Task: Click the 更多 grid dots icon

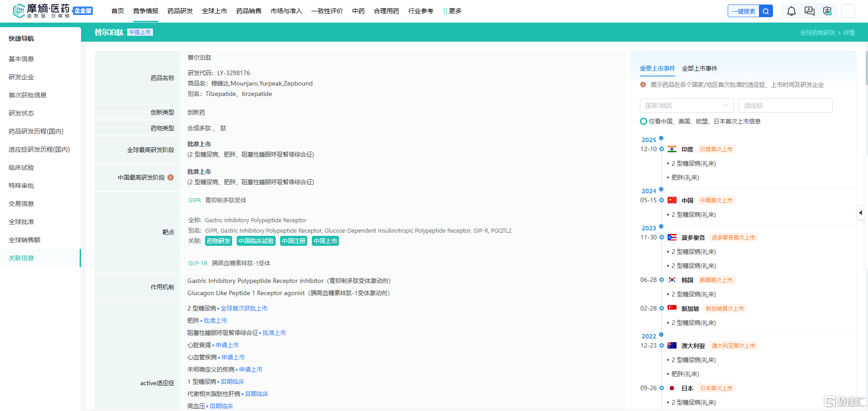Action: click(x=445, y=11)
